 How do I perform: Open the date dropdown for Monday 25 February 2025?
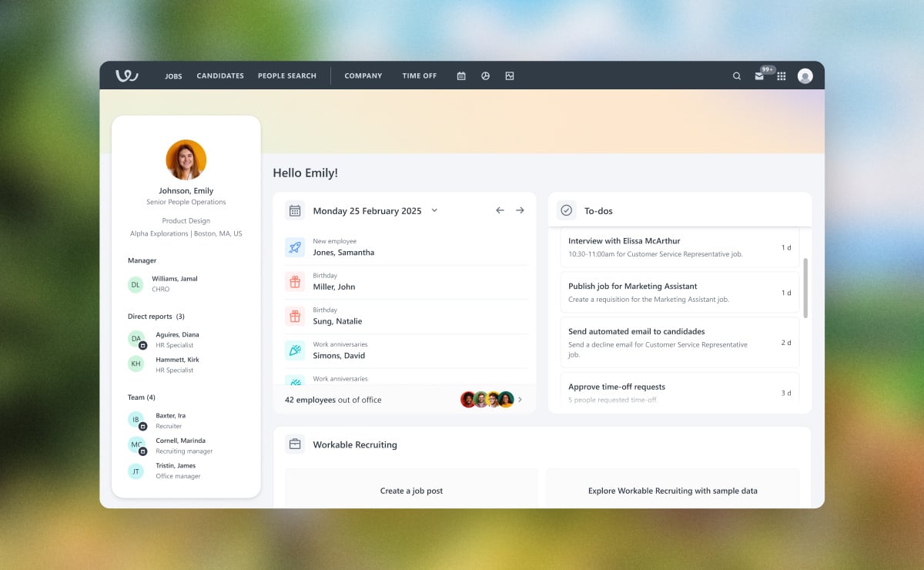pyautogui.click(x=434, y=210)
